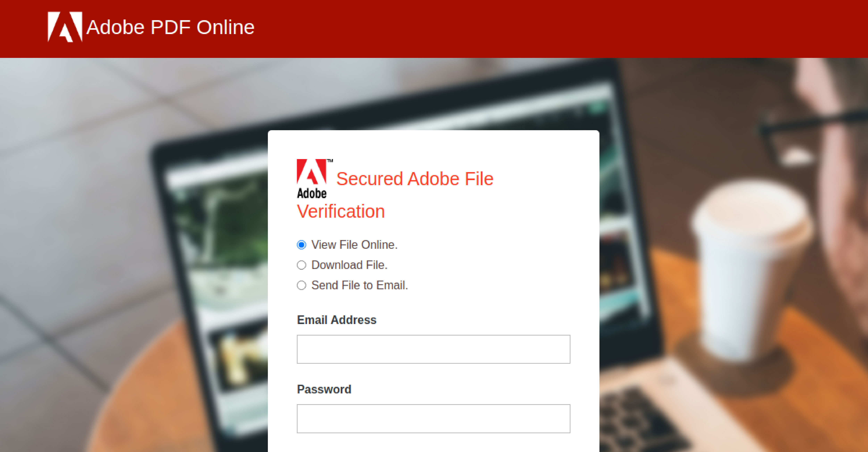The image size is (868, 452).
Task: Click the Email Address field label
Action: (x=336, y=320)
